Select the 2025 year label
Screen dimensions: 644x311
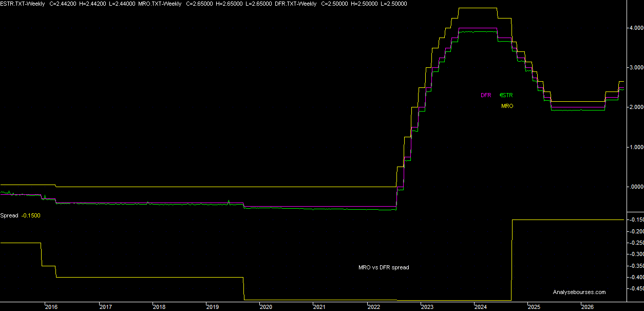pos(534,307)
